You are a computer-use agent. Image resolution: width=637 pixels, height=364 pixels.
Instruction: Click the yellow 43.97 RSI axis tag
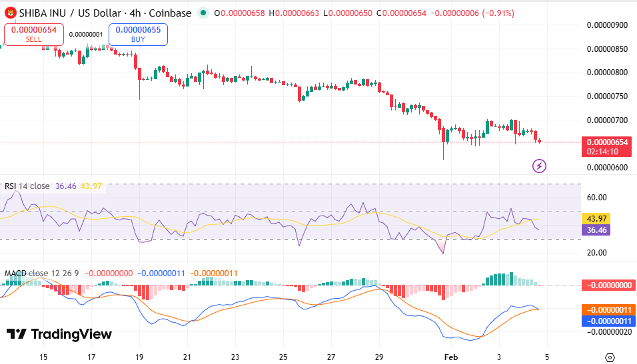pos(596,219)
